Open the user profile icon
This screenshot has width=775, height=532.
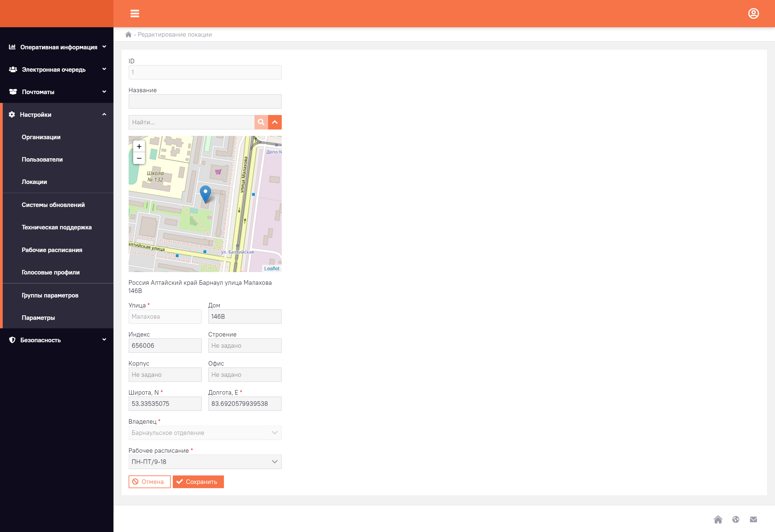(753, 13)
